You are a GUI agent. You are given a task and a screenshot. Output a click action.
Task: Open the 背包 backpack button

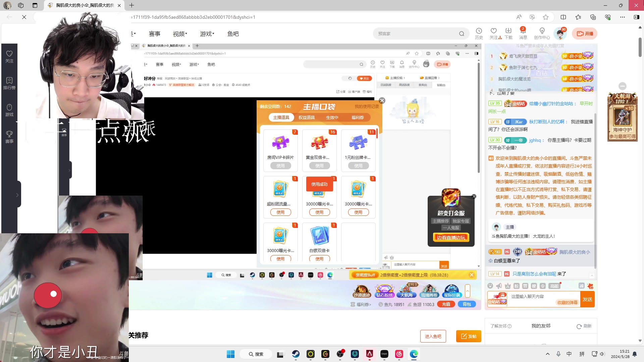(467, 304)
